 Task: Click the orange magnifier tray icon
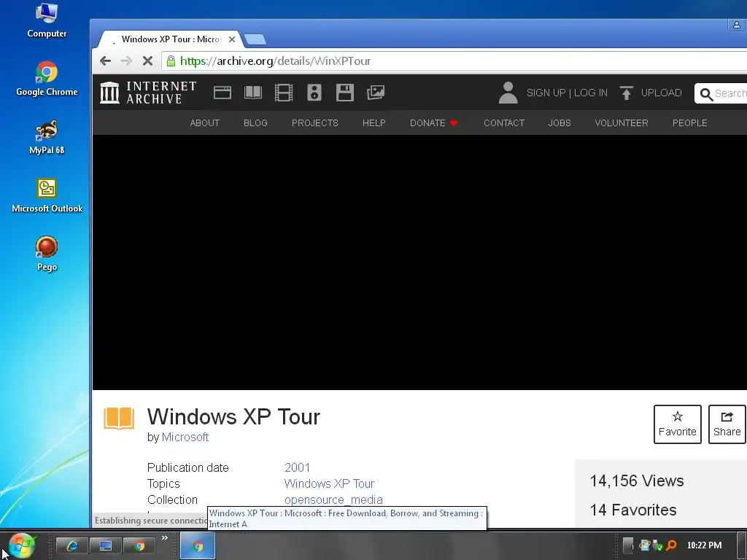click(672, 545)
